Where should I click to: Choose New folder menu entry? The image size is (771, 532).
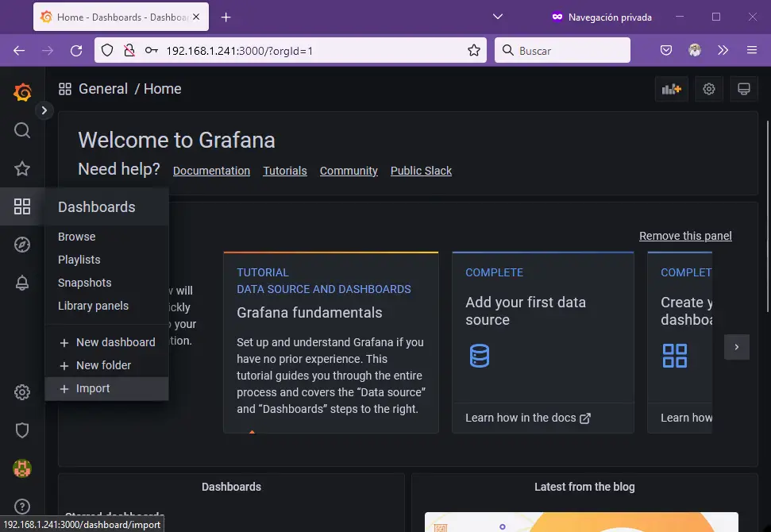point(106,365)
